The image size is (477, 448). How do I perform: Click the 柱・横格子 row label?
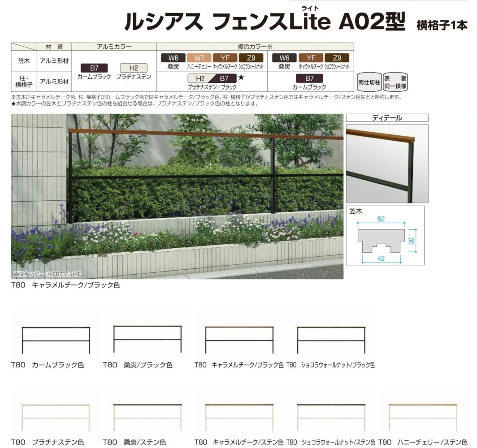point(24,82)
